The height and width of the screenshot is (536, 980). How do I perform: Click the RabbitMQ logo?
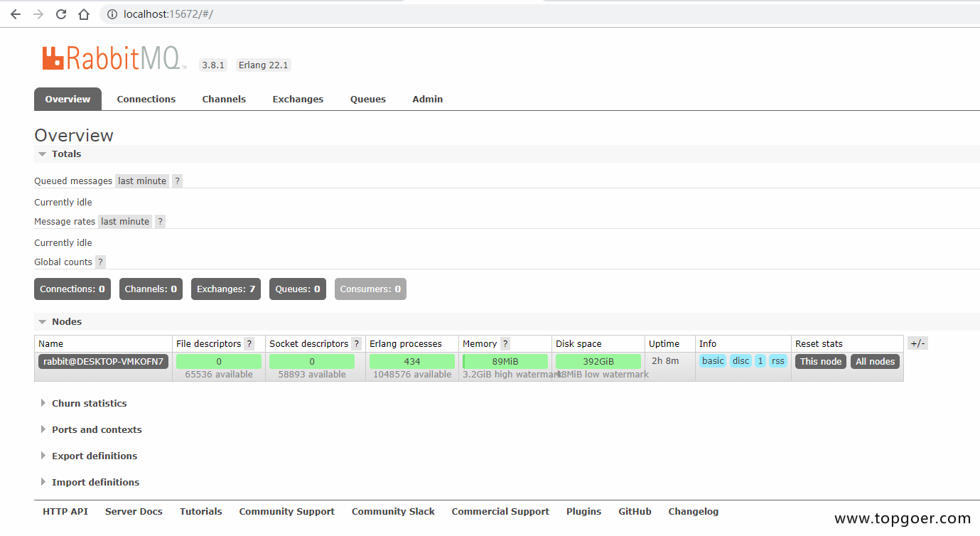pos(114,58)
